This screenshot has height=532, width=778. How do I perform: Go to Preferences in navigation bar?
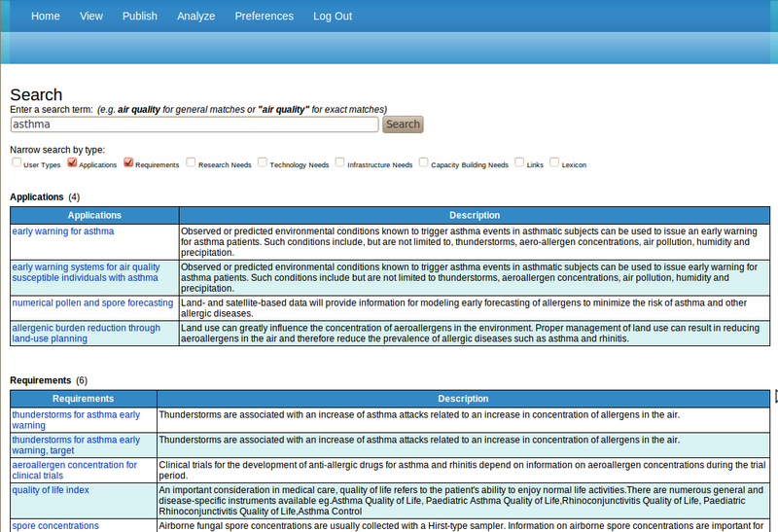click(x=264, y=17)
